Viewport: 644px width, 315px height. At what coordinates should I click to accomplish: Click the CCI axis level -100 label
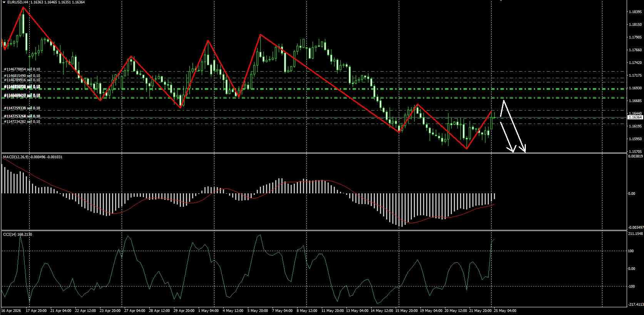tap(632, 287)
